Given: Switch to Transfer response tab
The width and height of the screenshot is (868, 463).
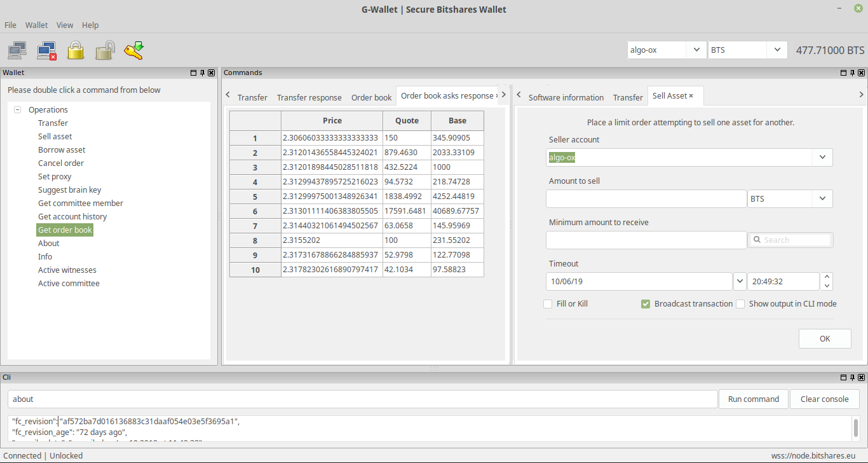Looking at the screenshot, I should point(309,97).
